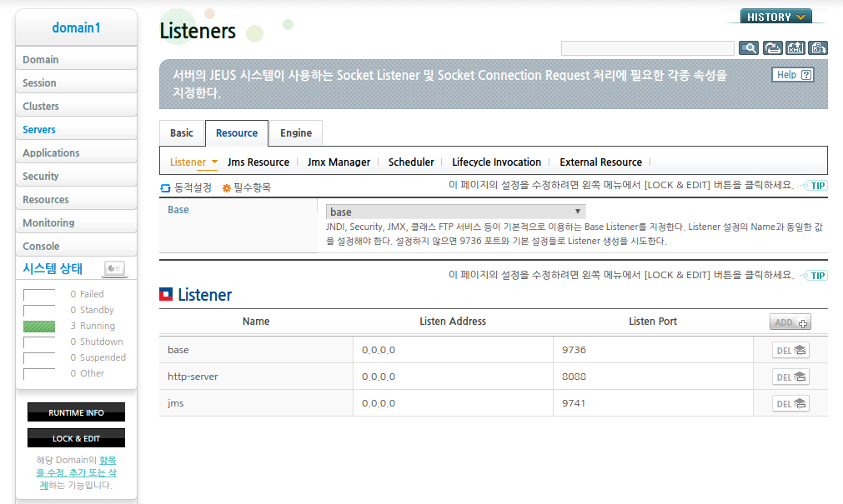This screenshot has height=504, width=843.
Task: Click the delete icon in the http-server row
Action: pos(790,377)
